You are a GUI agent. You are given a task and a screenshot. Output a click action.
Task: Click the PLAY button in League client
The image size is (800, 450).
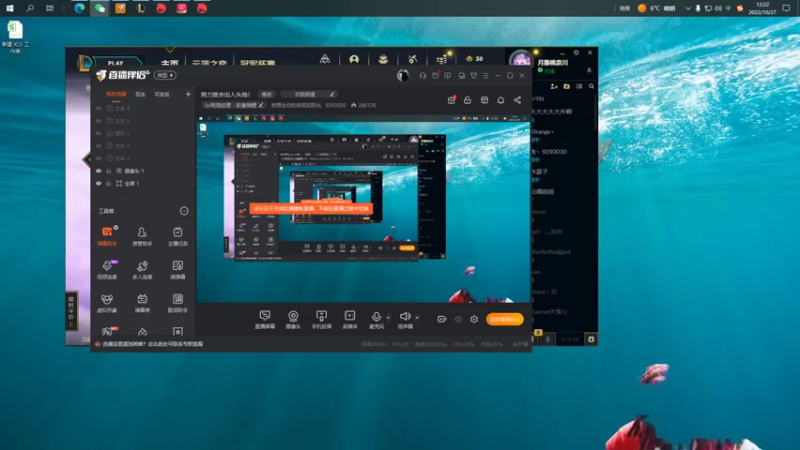[115, 63]
